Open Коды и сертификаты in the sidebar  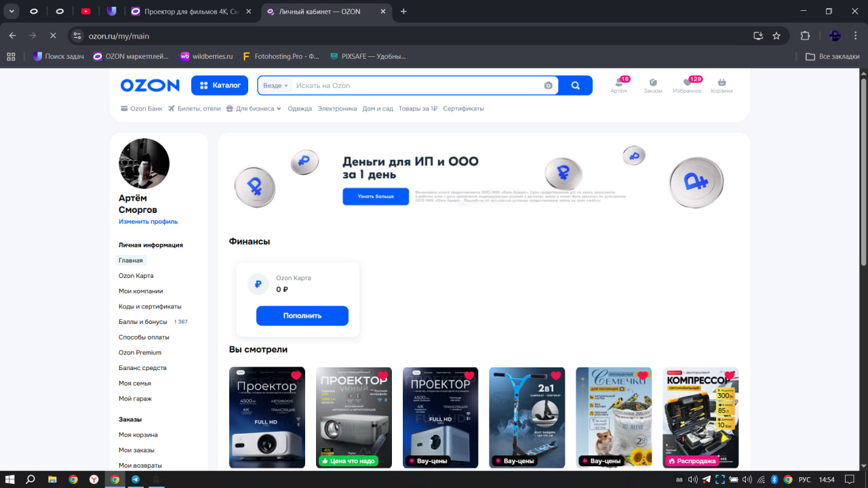click(150, 306)
